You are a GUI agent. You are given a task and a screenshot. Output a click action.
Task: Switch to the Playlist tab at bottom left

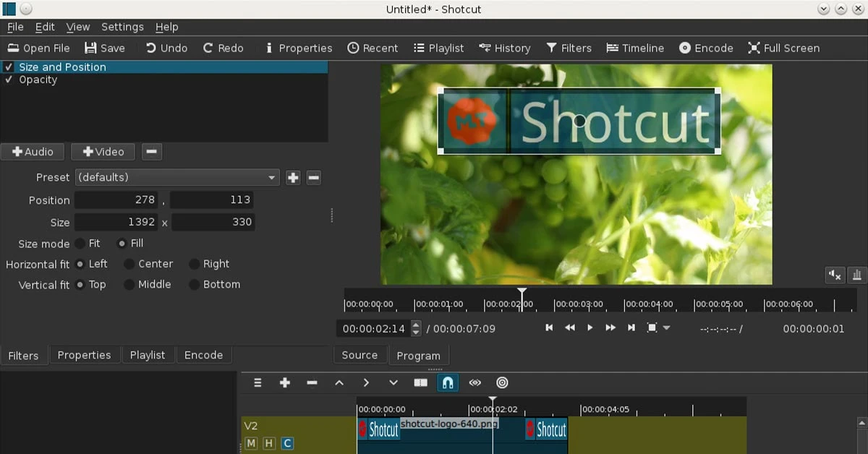pos(148,355)
